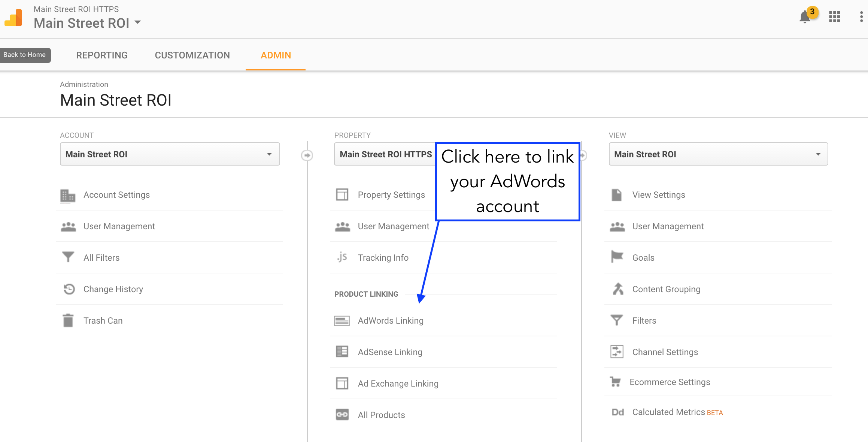868x442 pixels.
Task: Switch to the Reporting tab
Action: pos(102,55)
